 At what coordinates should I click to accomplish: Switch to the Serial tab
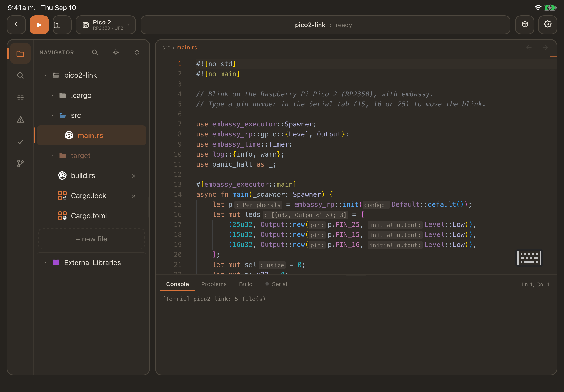coord(276,284)
